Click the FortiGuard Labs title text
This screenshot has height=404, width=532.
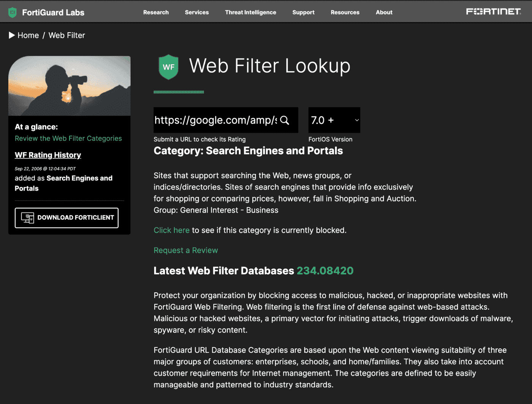(x=53, y=13)
